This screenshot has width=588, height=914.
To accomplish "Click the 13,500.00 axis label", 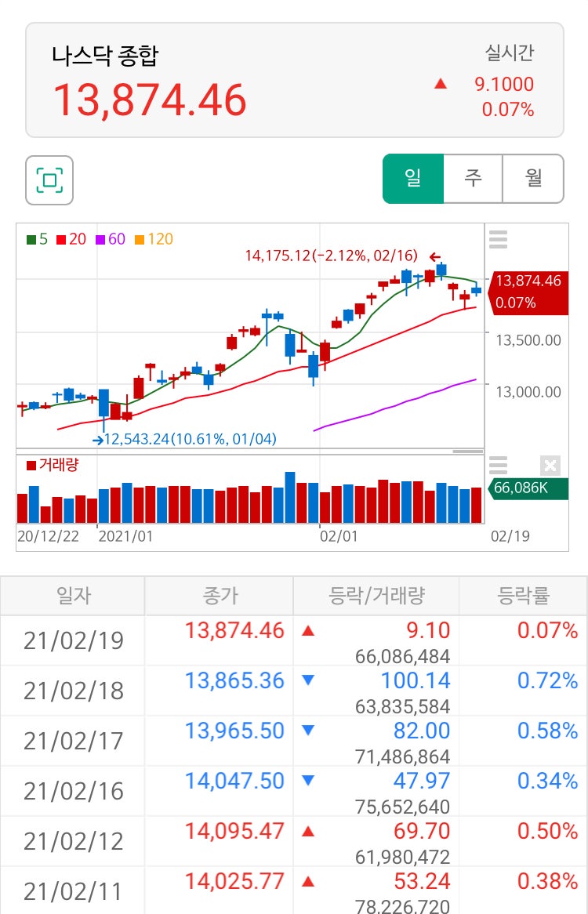I will click(x=528, y=340).
